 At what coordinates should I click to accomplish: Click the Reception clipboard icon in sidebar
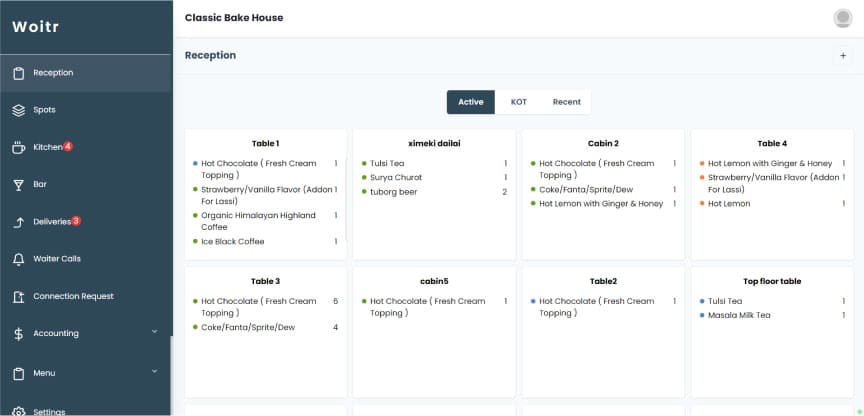coord(18,73)
